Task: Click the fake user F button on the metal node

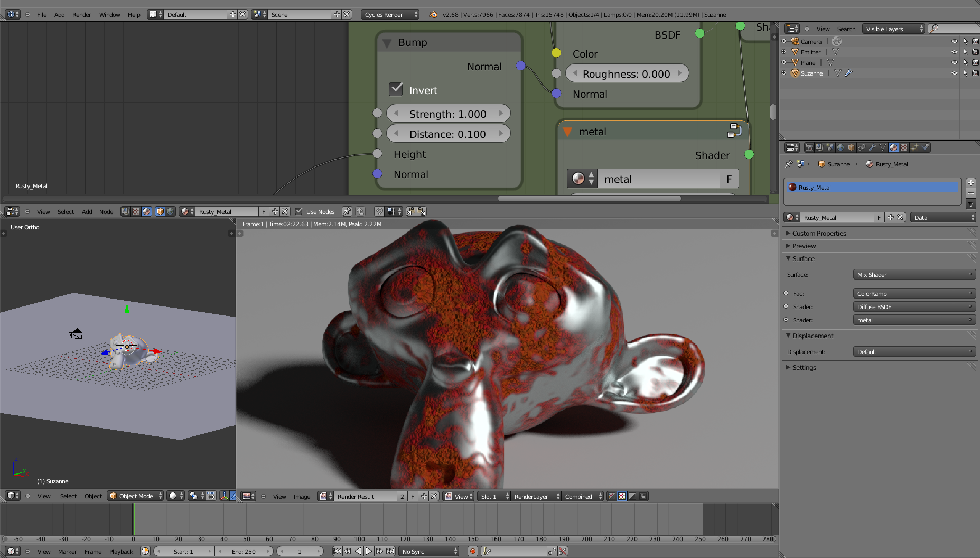Action: 729,179
